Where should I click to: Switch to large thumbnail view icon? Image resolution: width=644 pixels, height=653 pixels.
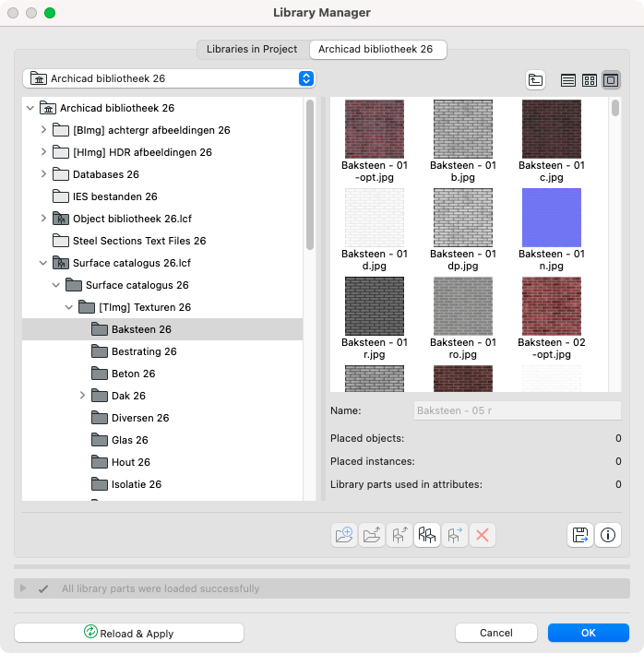[x=611, y=80]
